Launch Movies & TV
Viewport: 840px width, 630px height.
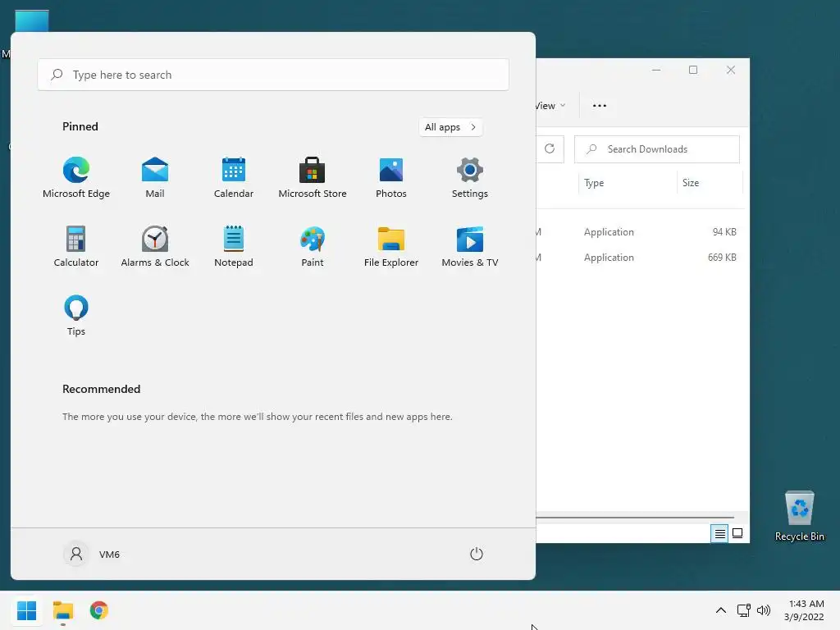(x=470, y=246)
